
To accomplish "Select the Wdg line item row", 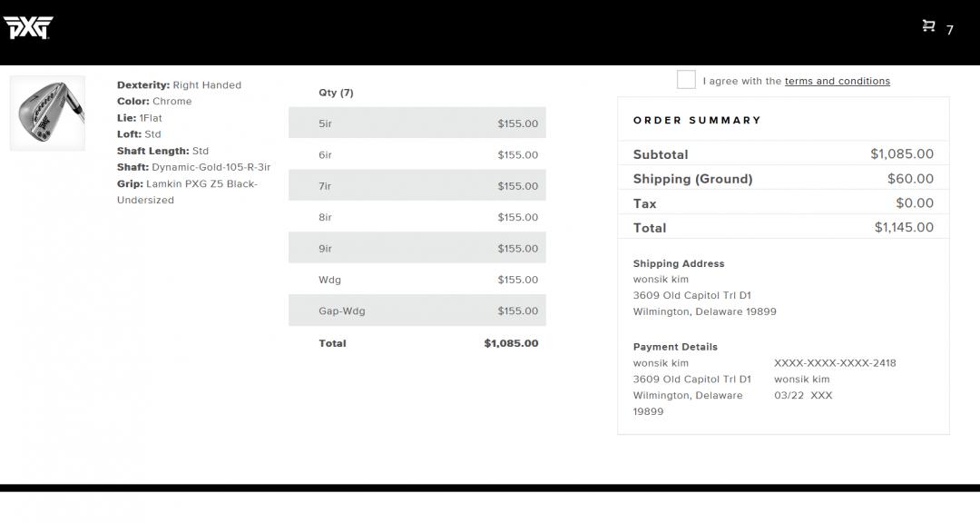I will click(x=417, y=280).
